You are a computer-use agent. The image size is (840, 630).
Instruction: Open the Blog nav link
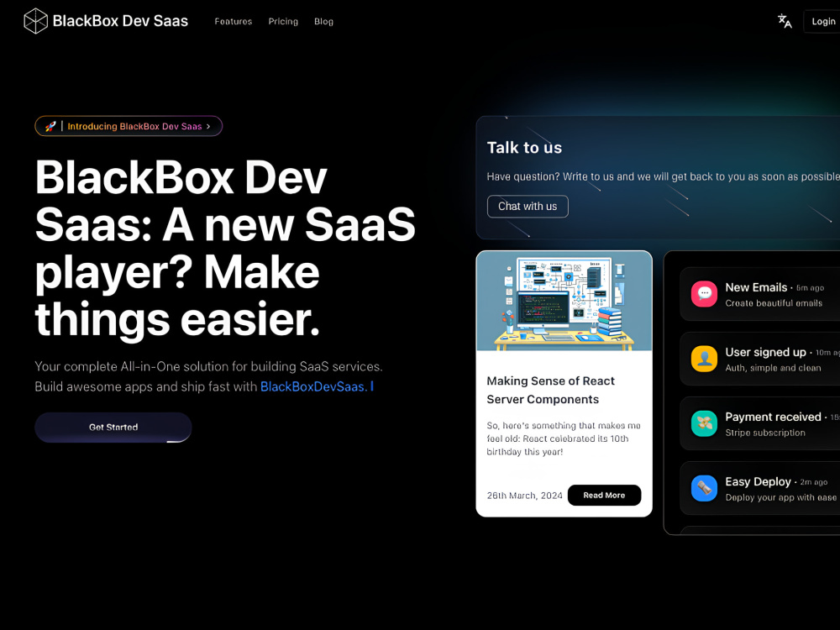323,22
